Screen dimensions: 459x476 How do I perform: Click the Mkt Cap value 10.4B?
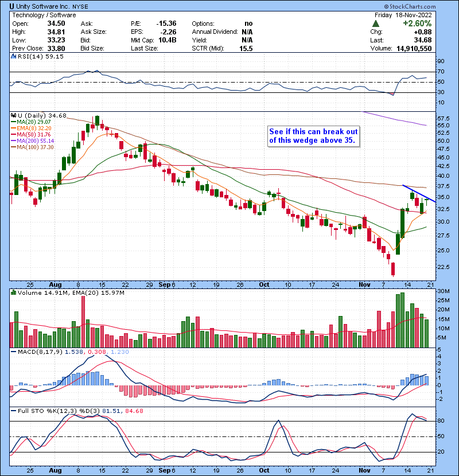coord(168,40)
